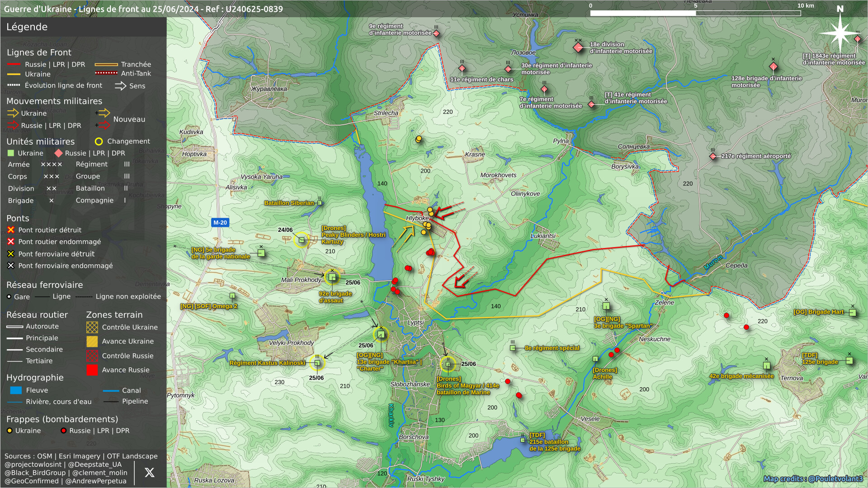Click the north compass star icon
The width and height of the screenshot is (868, 488).
840,33
